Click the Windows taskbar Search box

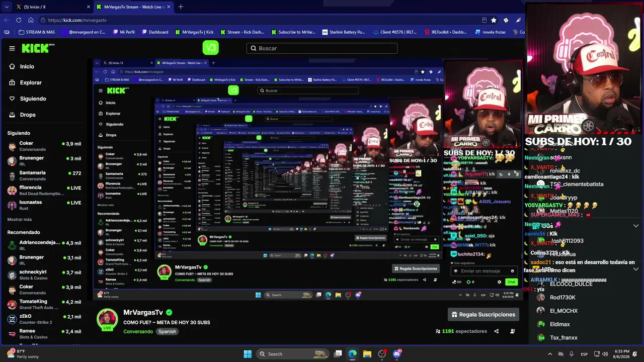pos(293,354)
